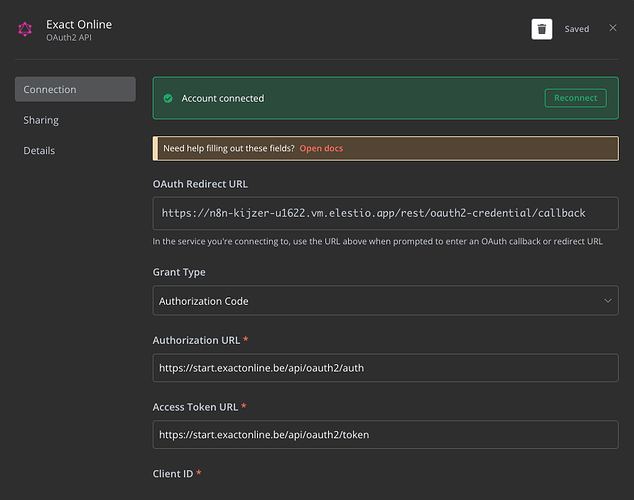The width and height of the screenshot is (634, 500).
Task: Click the Account connected message text
Action: [222, 98]
